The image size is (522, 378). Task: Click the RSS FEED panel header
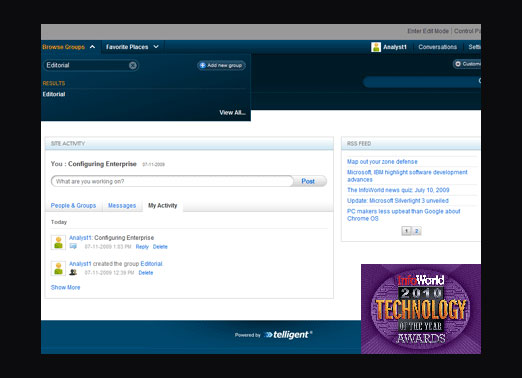tap(411, 144)
